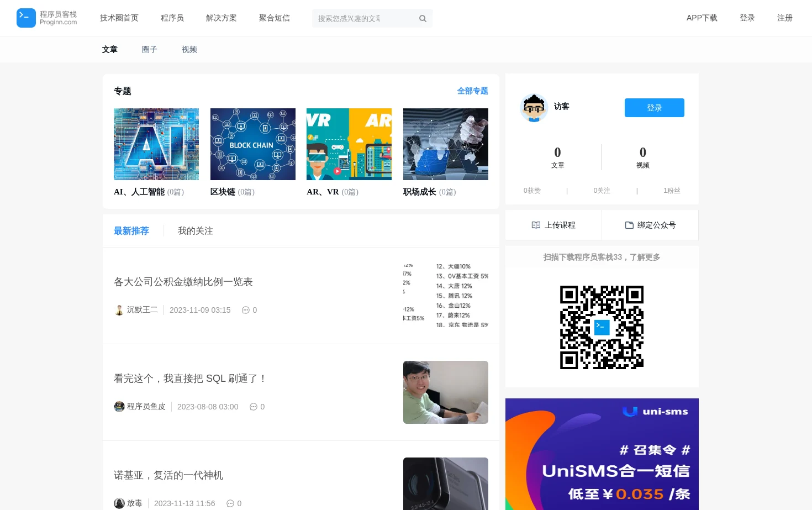Switch to the 圈子 tab

pyautogui.click(x=150, y=49)
